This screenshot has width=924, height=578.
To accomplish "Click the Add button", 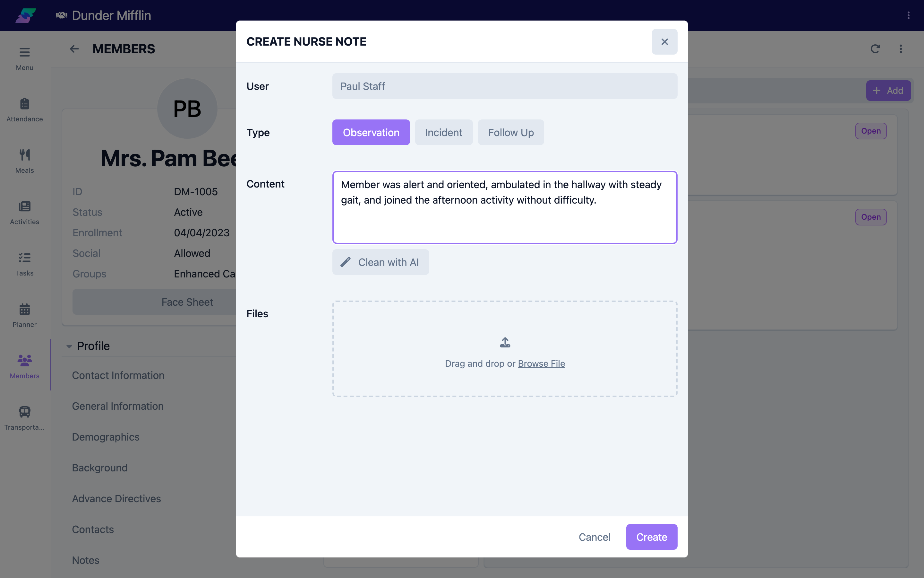I will click(888, 91).
